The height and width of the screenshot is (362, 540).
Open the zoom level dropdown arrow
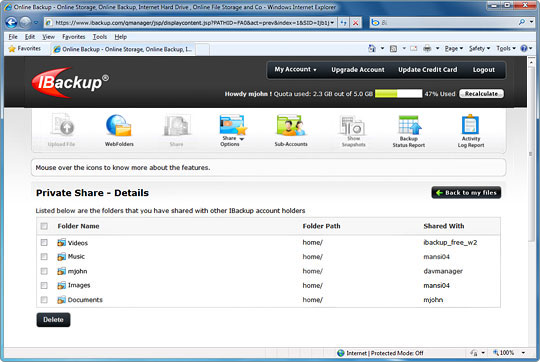pos(523,353)
